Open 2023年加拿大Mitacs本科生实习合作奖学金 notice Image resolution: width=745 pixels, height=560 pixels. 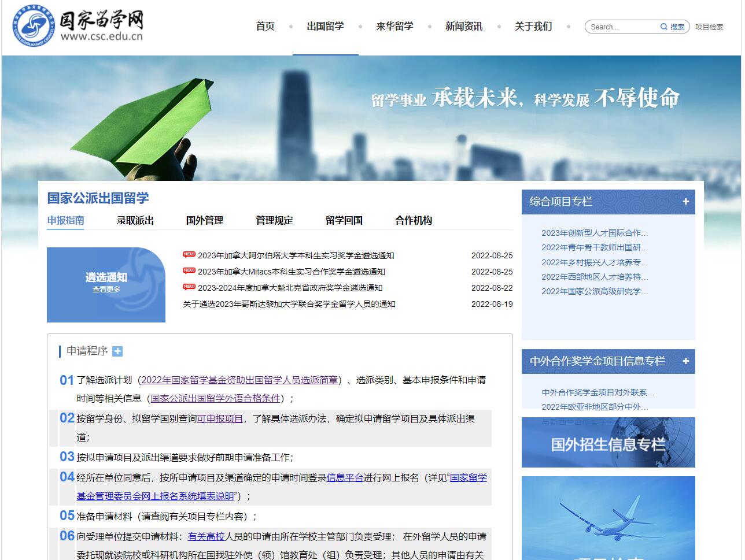(292, 272)
